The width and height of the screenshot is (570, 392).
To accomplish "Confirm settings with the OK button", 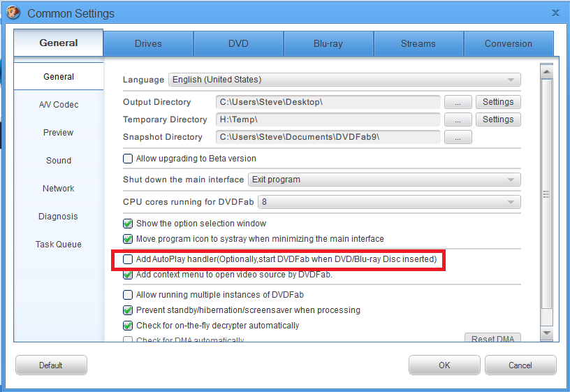I will point(444,365).
